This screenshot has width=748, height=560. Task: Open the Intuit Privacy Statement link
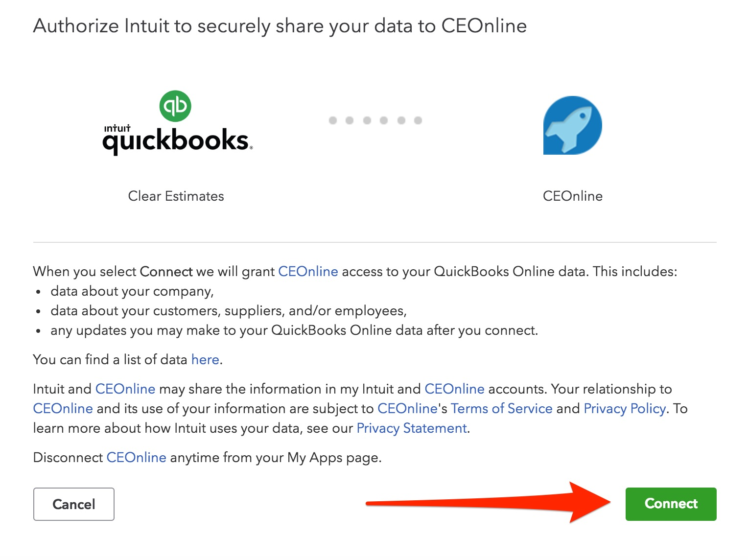point(411,428)
